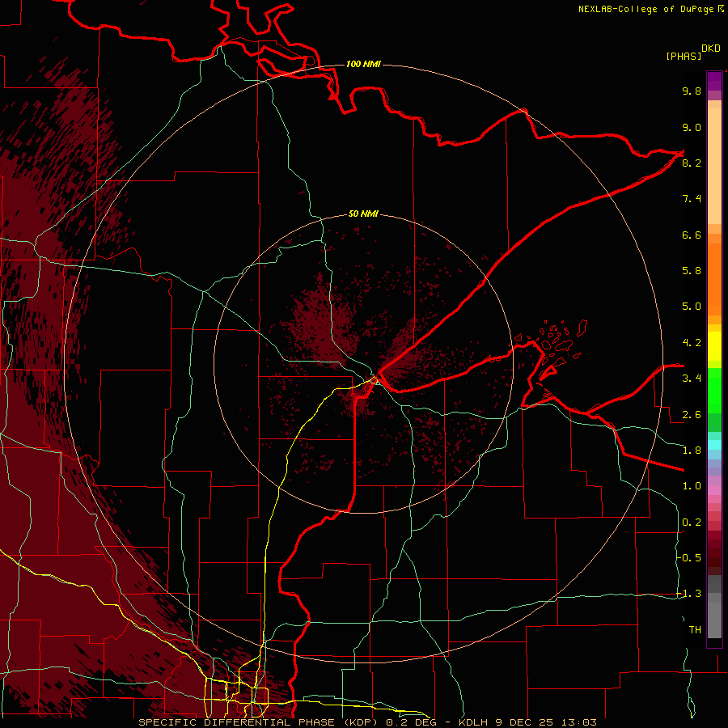Screen dimensions: 728x728
Task: Pick the peach segment of the color bar
Action: click(x=714, y=167)
